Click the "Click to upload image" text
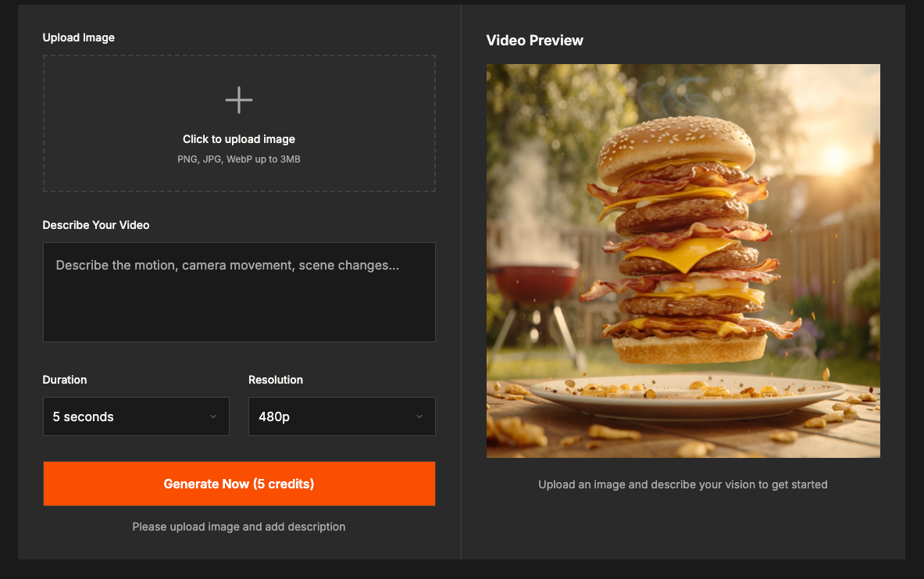The image size is (924, 579). [239, 139]
